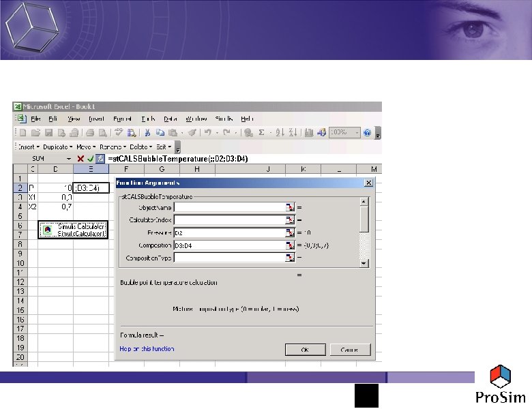Click the Insert Function fx icon
The image size is (532, 409).
pyautogui.click(x=100, y=158)
